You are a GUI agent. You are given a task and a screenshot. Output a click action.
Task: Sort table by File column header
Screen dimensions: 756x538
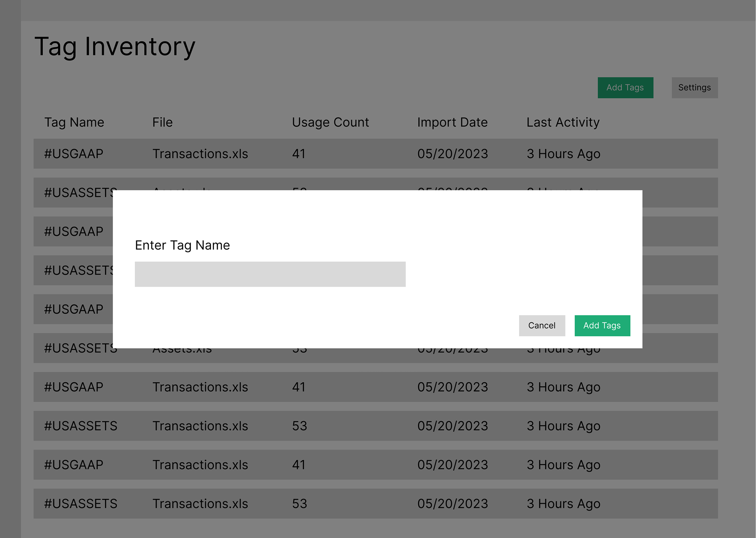[x=162, y=122]
